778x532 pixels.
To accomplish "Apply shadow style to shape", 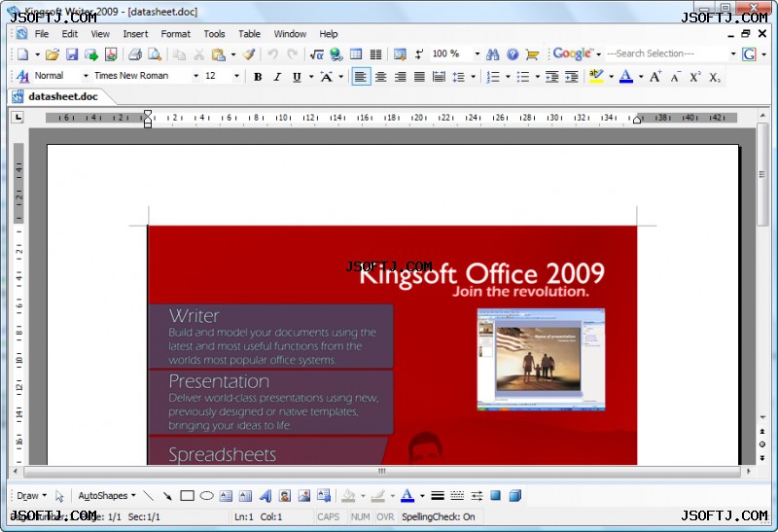I will (x=496, y=496).
